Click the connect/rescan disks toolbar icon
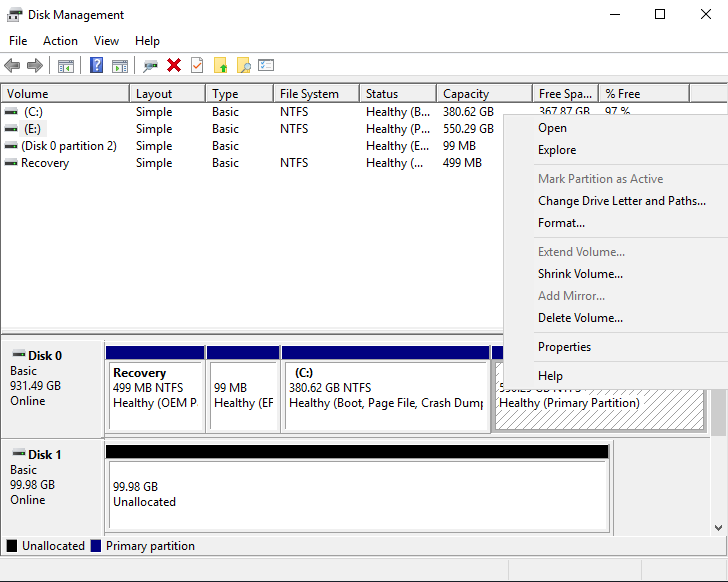Image resolution: width=728 pixels, height=582 pixels. 150,65
